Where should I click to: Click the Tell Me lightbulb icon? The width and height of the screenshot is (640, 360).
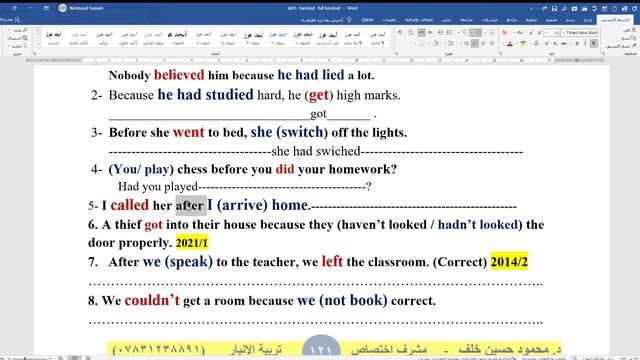coord(349,19)
